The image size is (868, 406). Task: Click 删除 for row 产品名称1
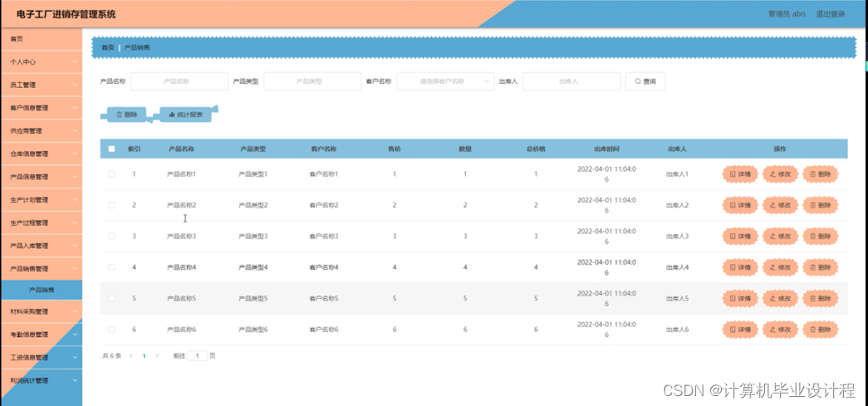(821, 174)
